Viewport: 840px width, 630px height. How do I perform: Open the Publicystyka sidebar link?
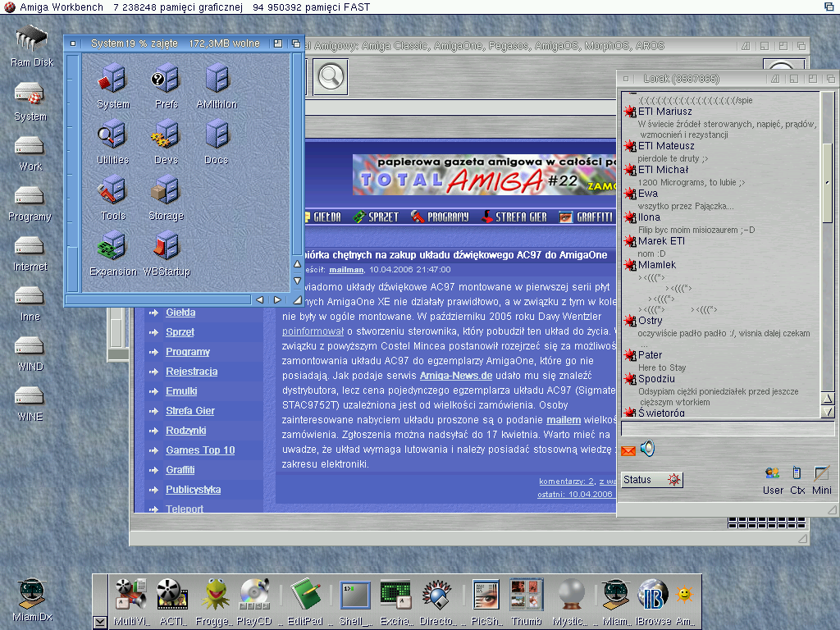click(x=194, y=490)
